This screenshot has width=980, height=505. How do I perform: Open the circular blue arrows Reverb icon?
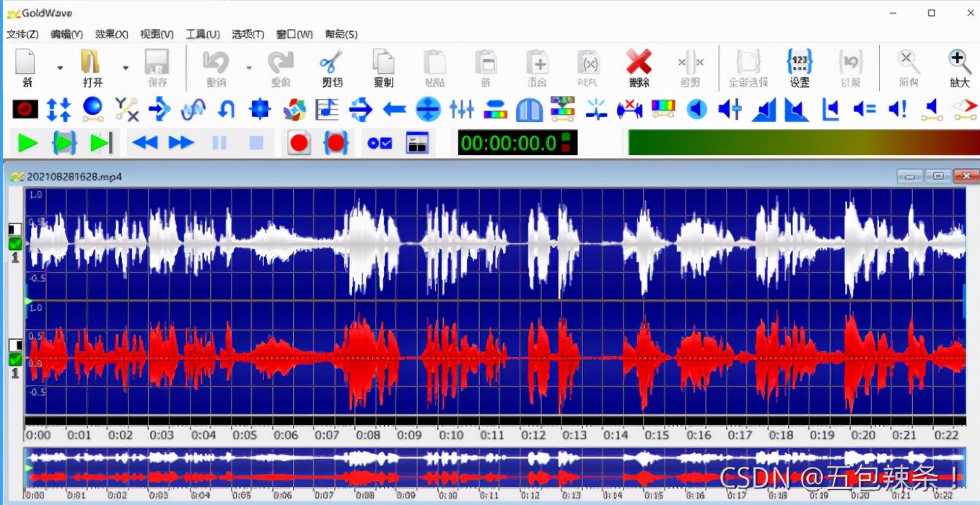(360, 110)
